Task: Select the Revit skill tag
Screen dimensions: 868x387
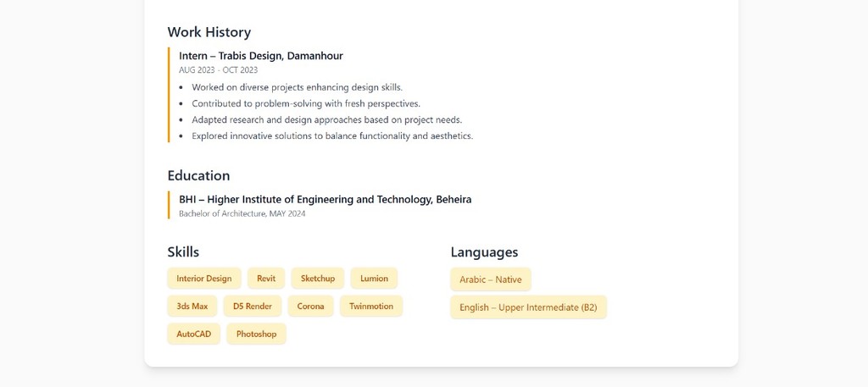Action: (266, 279)
